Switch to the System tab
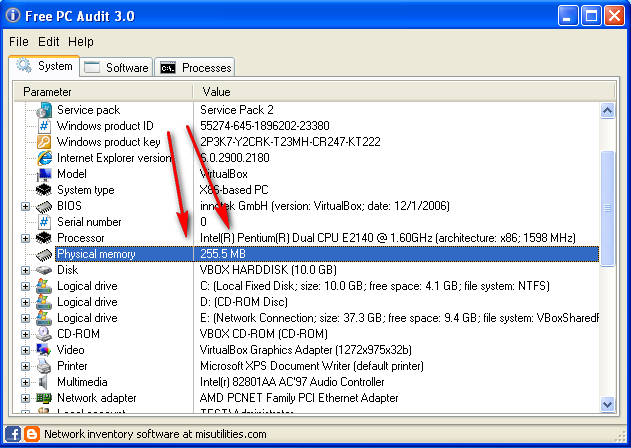This screenshot has width=631, height=448. pyautogui.click(x=44, y=66)
